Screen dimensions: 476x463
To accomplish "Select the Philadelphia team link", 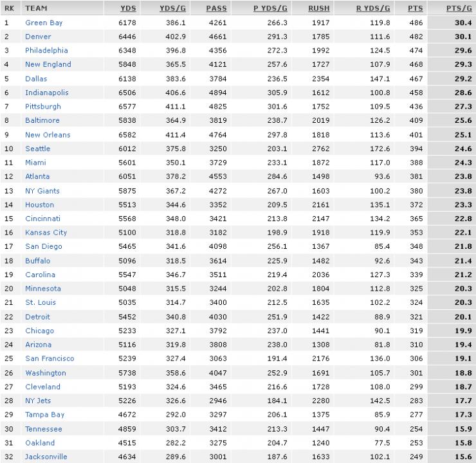I will [x=46, y=50].
